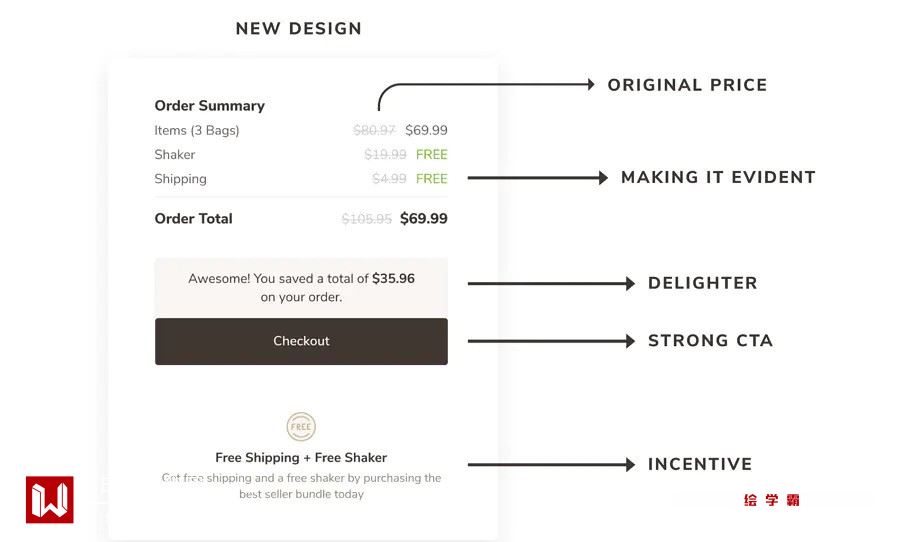Click the crossed-out $105.95 total
Image resolution: width=900 pixels, height=542 pixels.
point(366,219)
